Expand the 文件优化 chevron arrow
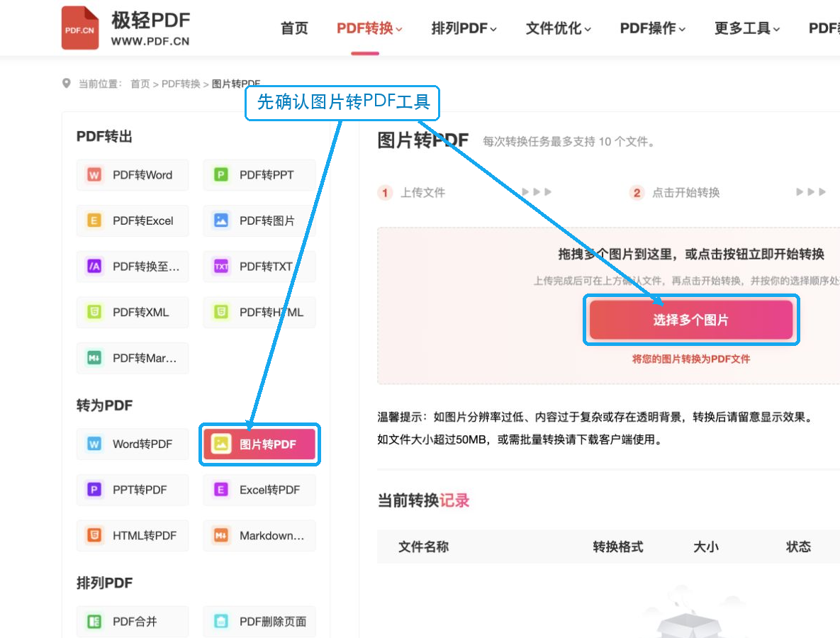840x638 pixels. 588,30
